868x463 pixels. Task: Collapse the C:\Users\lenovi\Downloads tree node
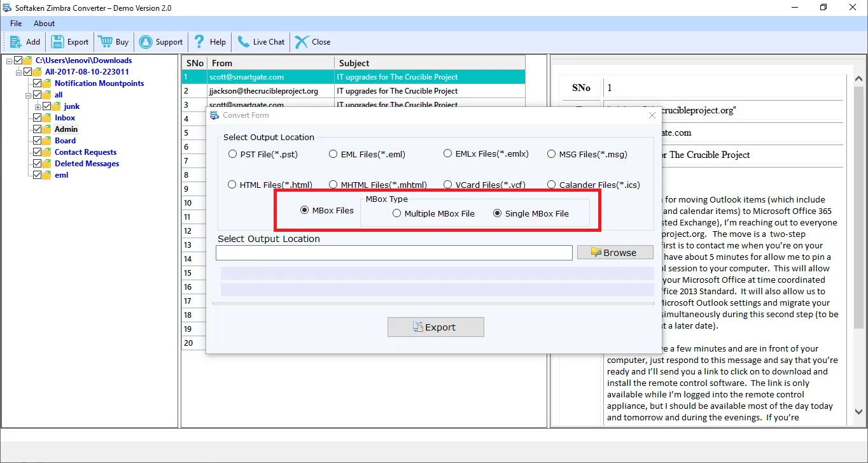click(x=9, y=61)
